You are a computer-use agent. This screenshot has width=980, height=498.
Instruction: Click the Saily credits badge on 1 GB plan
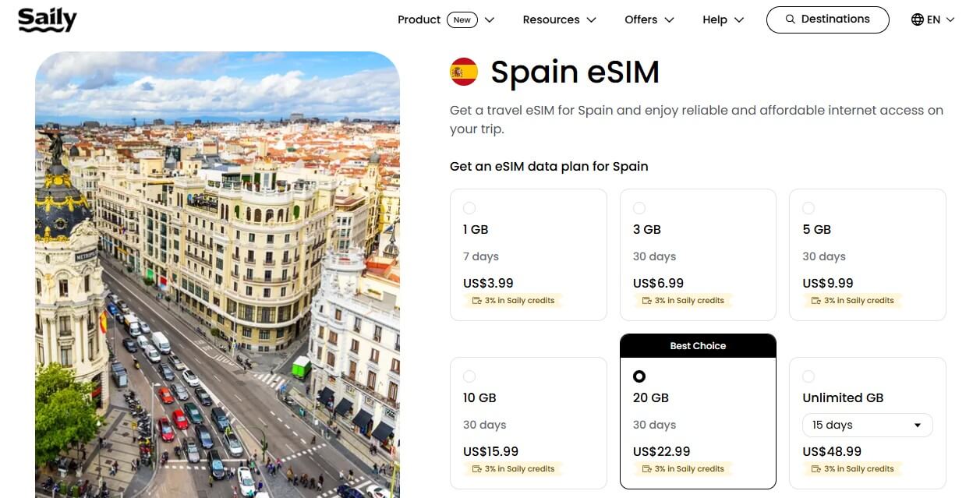(513, 300)
